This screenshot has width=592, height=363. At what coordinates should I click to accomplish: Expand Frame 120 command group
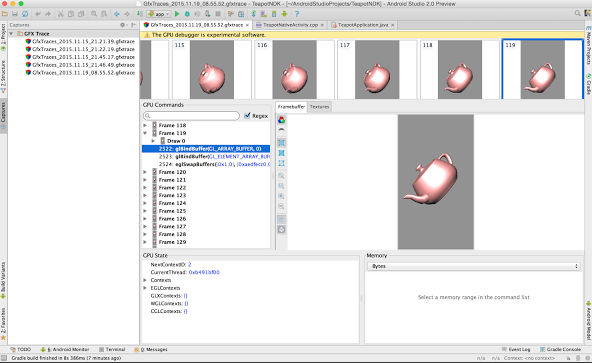tap(145, 172)
